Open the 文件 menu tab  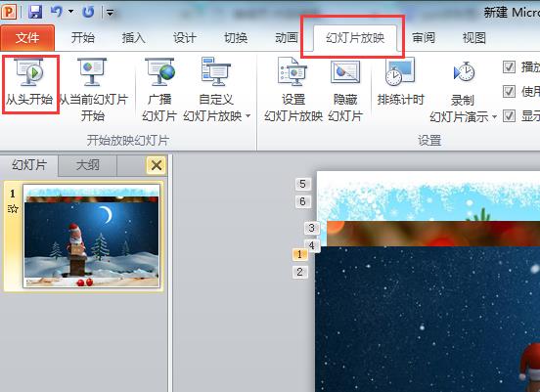[x=27, y=38]
